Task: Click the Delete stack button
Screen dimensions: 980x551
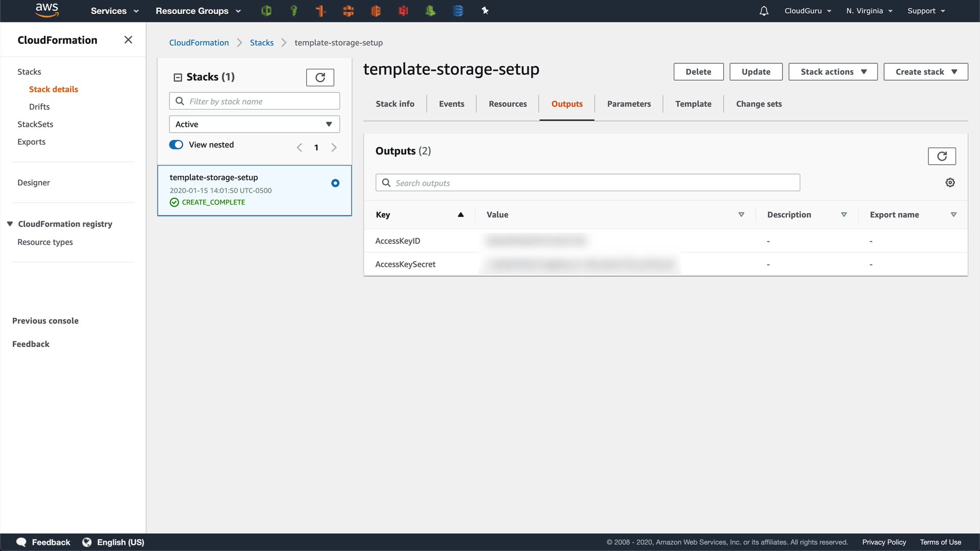Action: click(x=698, y=72)
